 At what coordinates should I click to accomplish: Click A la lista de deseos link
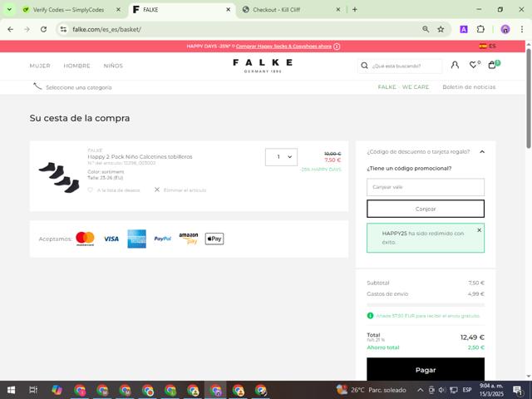[118, 190]
